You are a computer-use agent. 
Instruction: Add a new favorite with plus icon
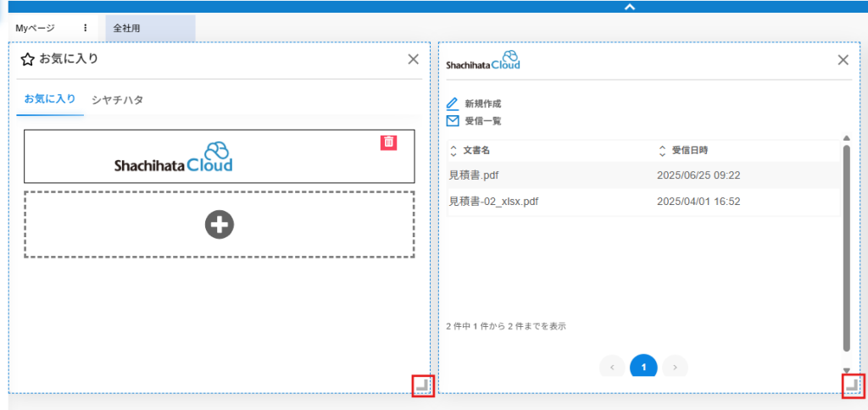[220, 224]
